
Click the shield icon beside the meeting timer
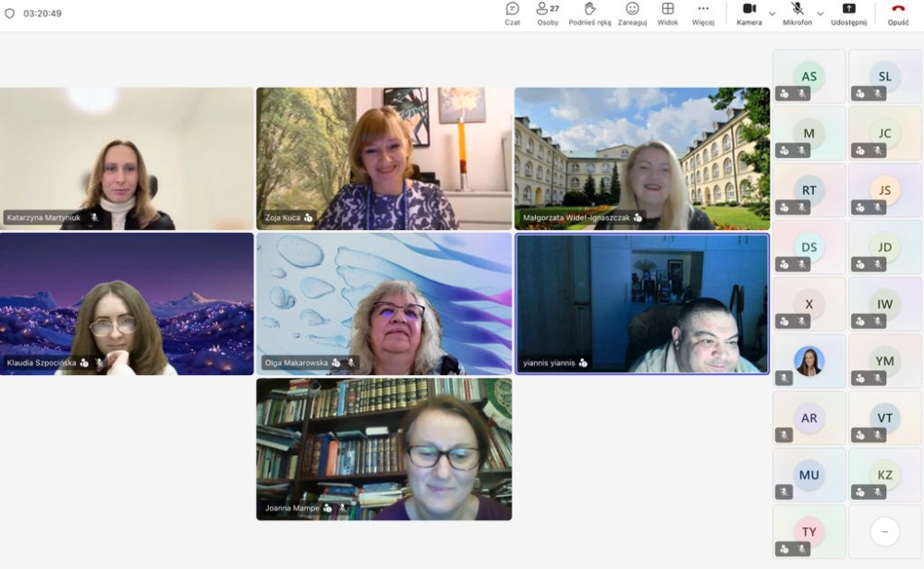10,14
